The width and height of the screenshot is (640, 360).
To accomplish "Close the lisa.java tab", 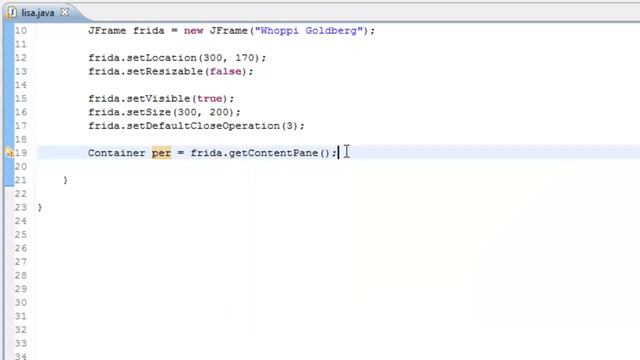I will (x=65, y=12).
